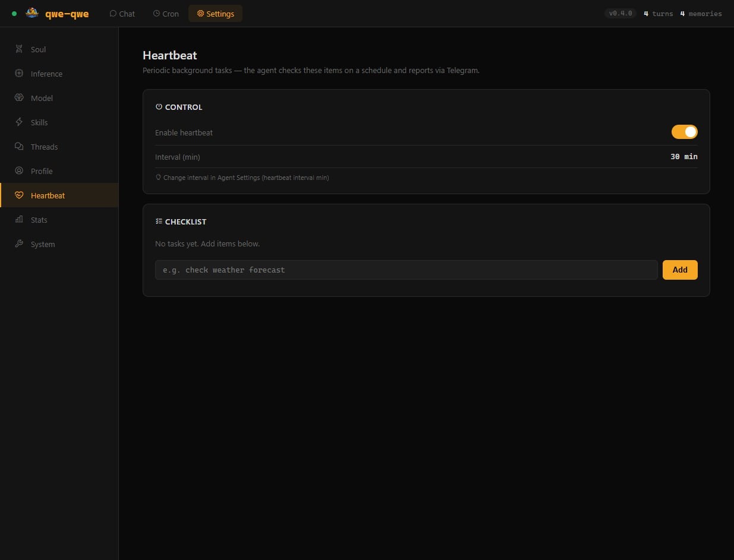The width and height of the screenshot is (734, 560).
Task: Select Skills in the sidebar
Action: click(59, 122)
